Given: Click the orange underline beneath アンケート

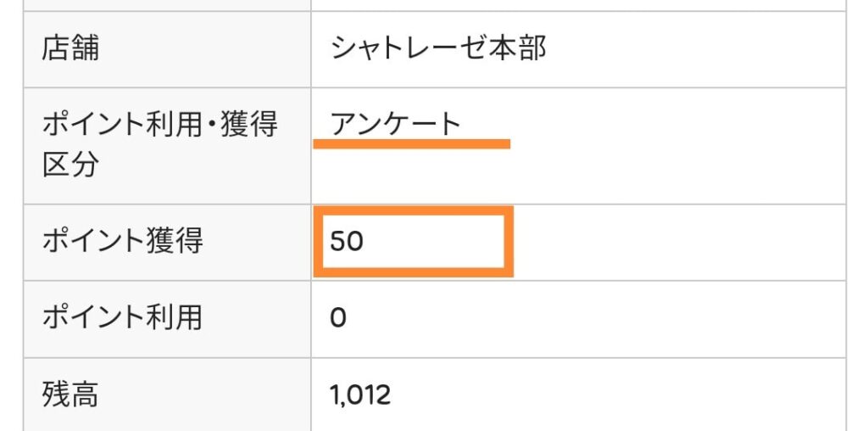Looking at the screenshot, I should tap(411, 144).
